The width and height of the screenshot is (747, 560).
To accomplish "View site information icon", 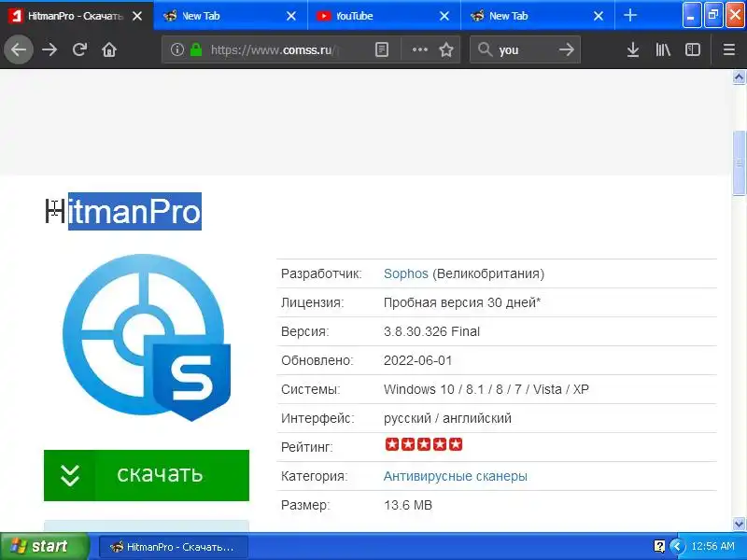I will click(x=177, y=49).
